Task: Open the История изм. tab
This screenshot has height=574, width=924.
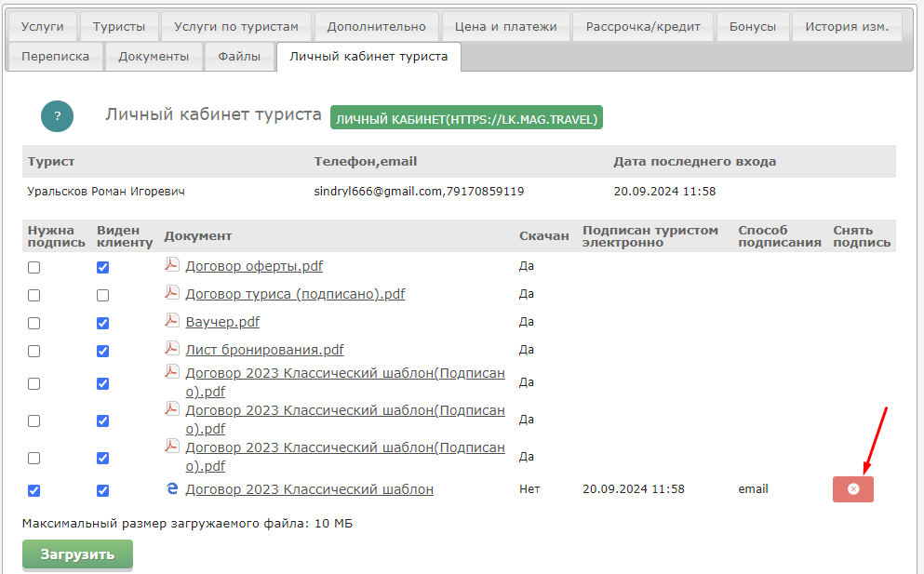Action: coord(847,27)
